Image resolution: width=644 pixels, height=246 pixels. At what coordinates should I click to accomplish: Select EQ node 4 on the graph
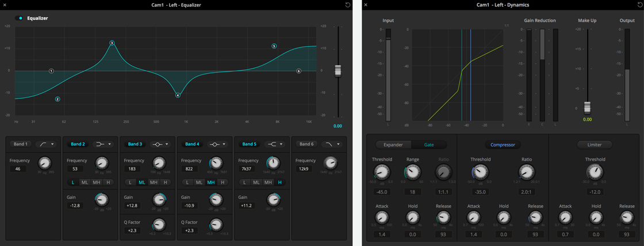[178, 95]
